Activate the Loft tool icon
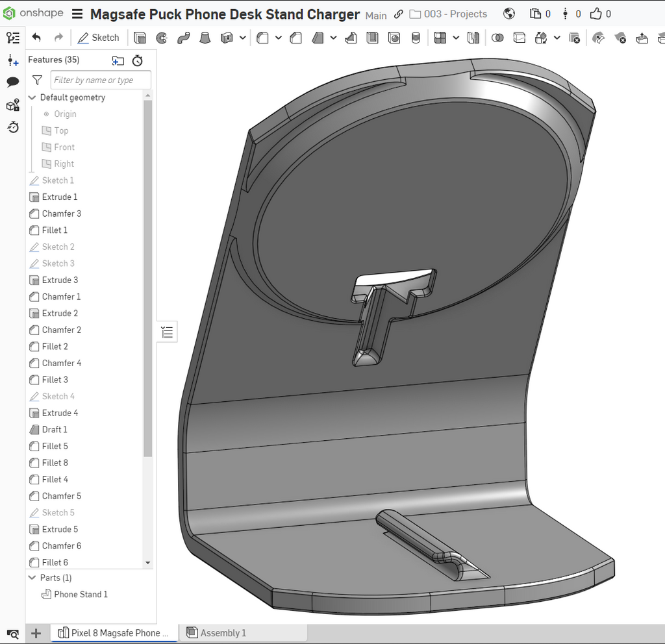 [x=205, y=38]
